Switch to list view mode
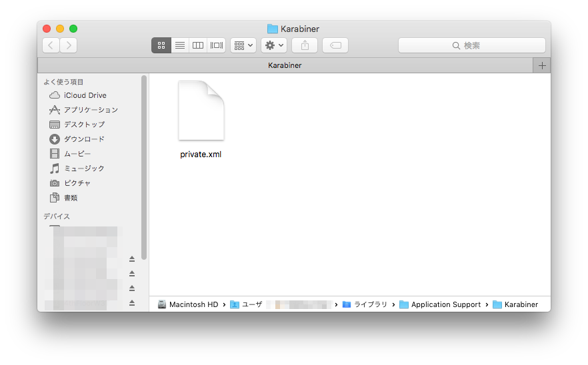The width and height of the screenshot is (588, 365). (x=179, y=45)
